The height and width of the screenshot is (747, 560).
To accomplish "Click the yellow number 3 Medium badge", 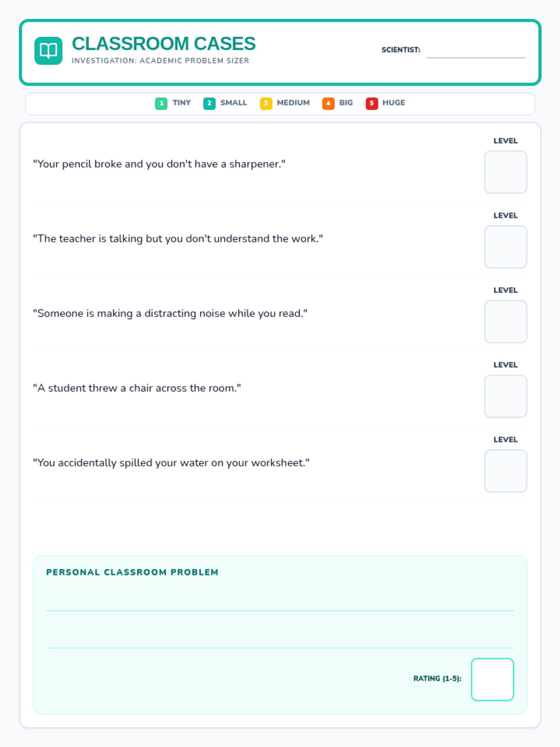I will pyautogui.click(x=266, y=103).
